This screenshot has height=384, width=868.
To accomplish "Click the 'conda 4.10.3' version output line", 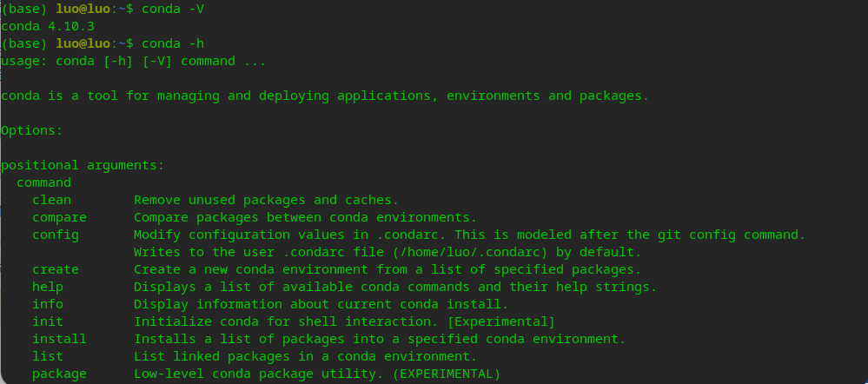I will (x=48, y=26).
